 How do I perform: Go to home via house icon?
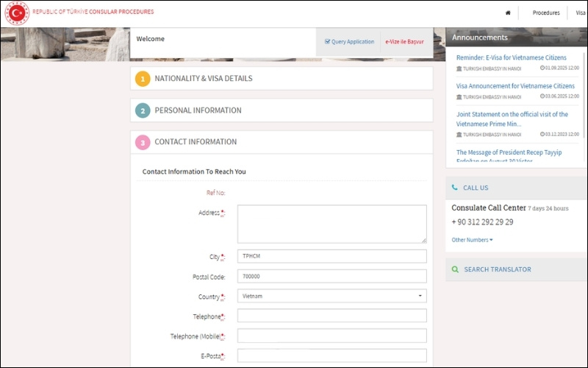(508, 13)
